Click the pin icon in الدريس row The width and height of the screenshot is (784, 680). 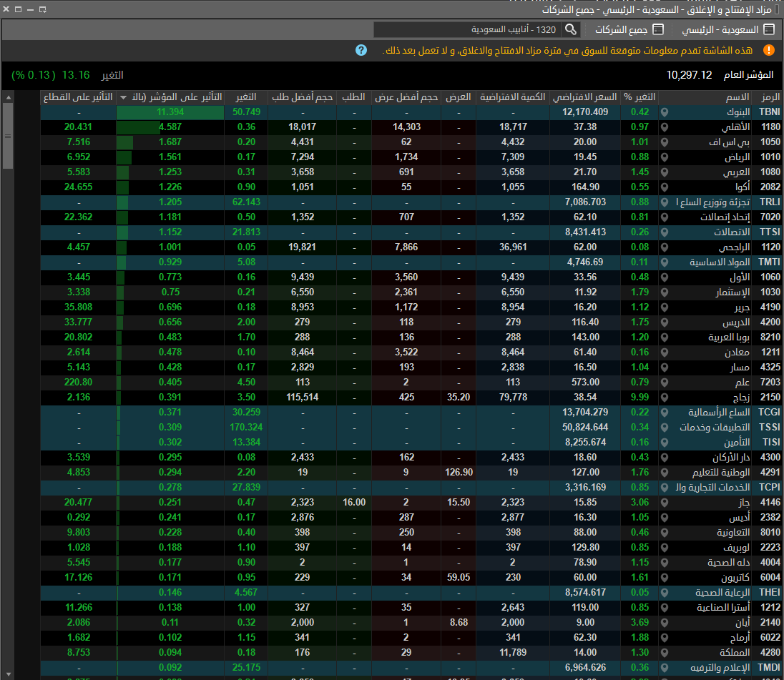click(665, 322)
